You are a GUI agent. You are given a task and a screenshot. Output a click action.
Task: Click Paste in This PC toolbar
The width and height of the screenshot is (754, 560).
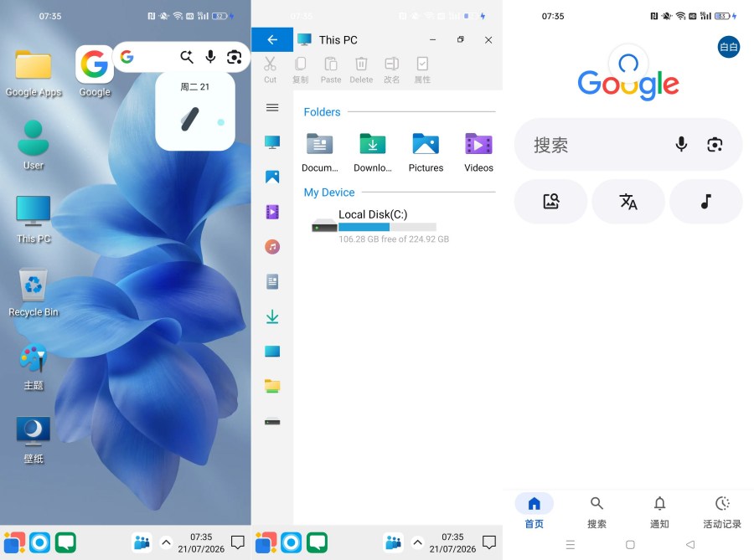(331, 70)
